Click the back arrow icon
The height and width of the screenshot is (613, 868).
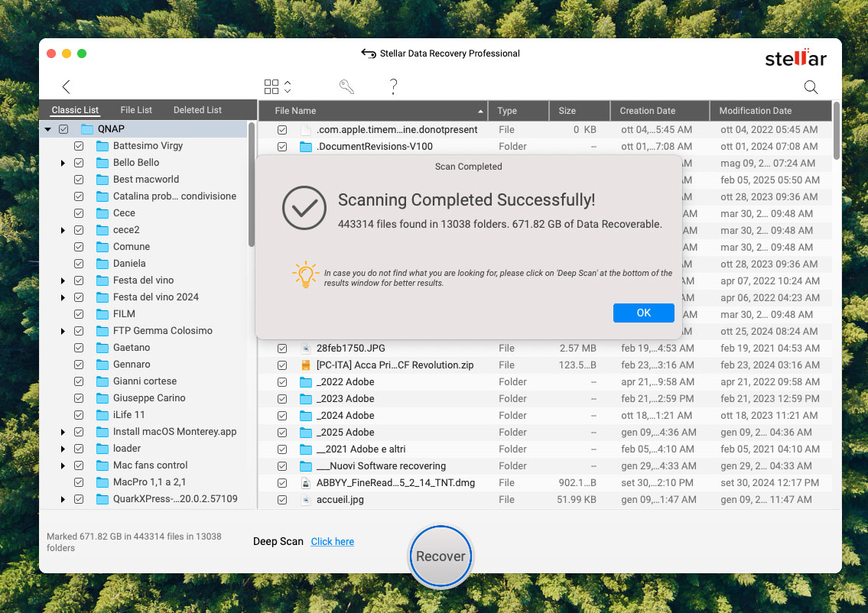tap(66, 87)
